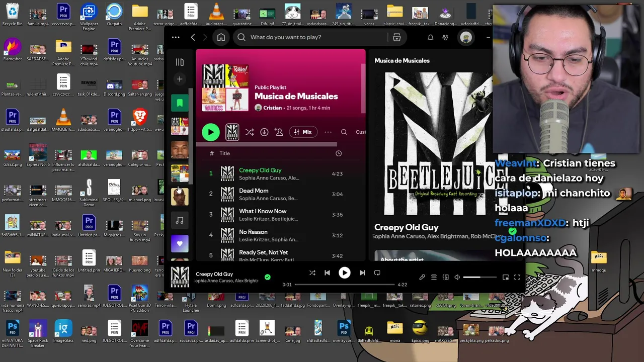Image resolution: width=644 pixels, height=362 pixels.
Task: Open Creepy Old Guy title in Now Playing view
Action: [407, 227]
